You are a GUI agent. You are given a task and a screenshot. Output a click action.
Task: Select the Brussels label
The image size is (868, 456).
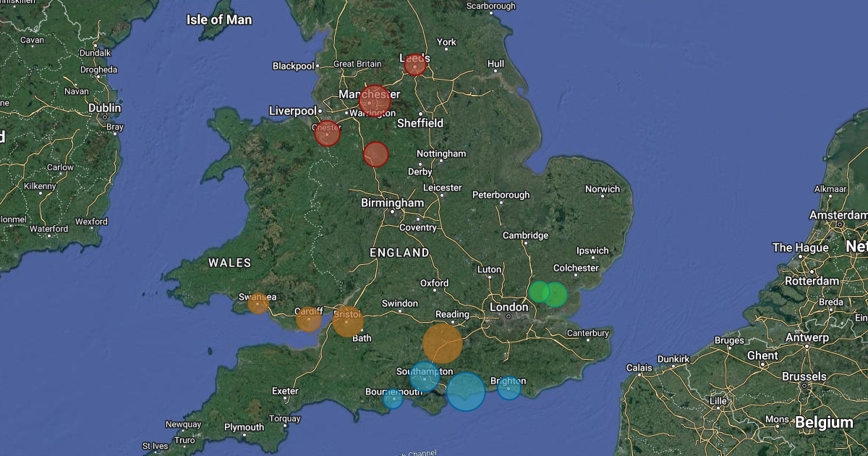coord(804,376)
